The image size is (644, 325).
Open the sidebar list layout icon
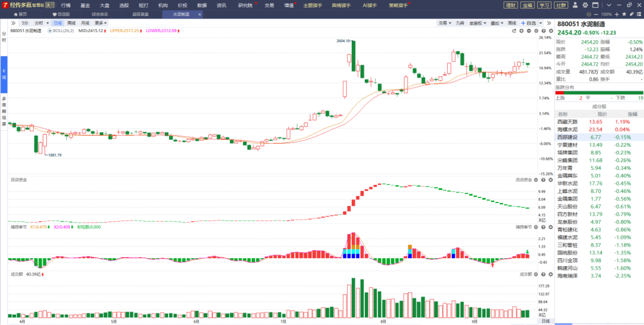tap(639, 14)
